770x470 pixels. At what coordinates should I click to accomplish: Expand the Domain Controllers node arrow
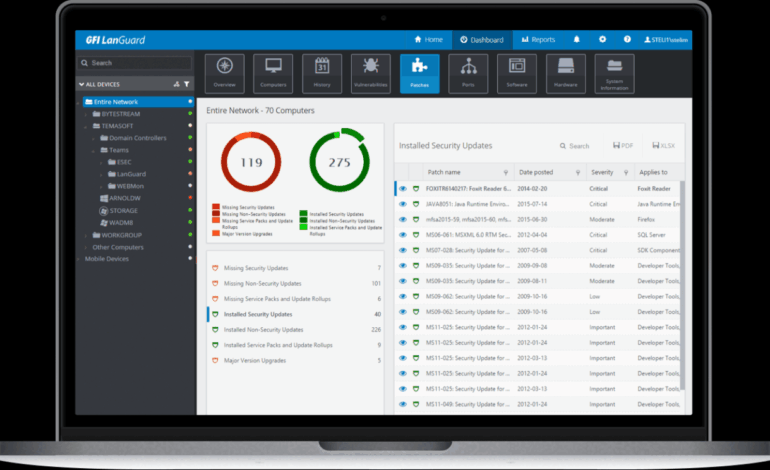point(93,138)
